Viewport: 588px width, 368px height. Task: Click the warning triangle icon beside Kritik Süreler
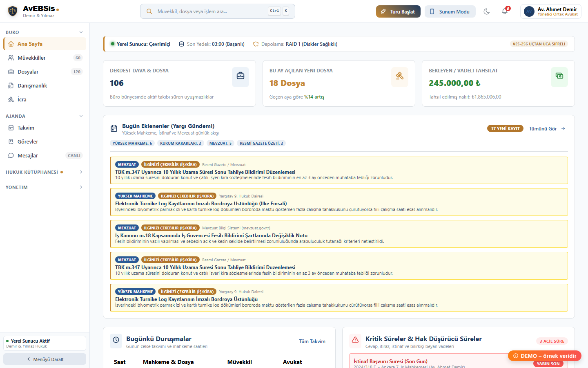[x=355, y=340]
